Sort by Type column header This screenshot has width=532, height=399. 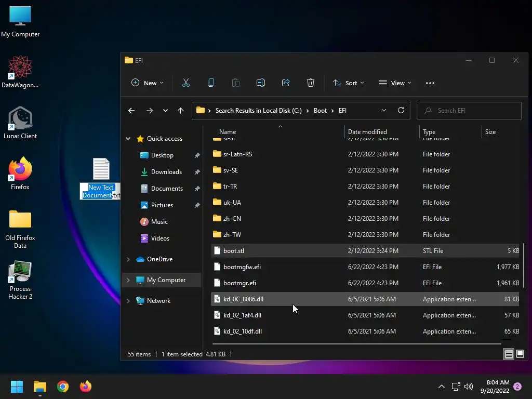[x=429, y=131]
